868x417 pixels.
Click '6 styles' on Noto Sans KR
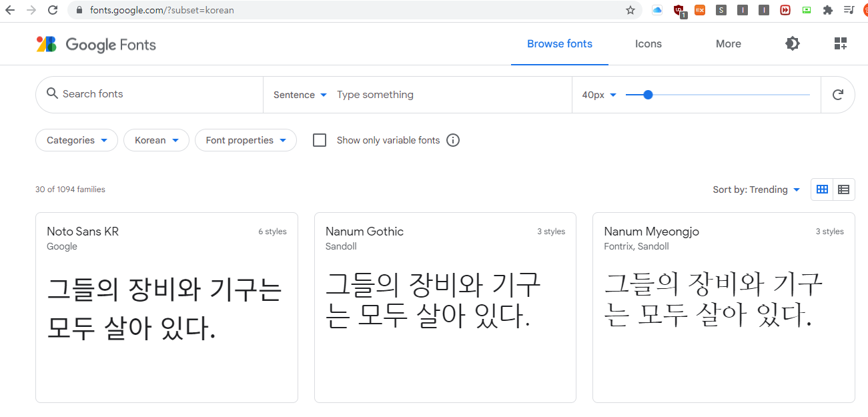click(x=272, y=232)
